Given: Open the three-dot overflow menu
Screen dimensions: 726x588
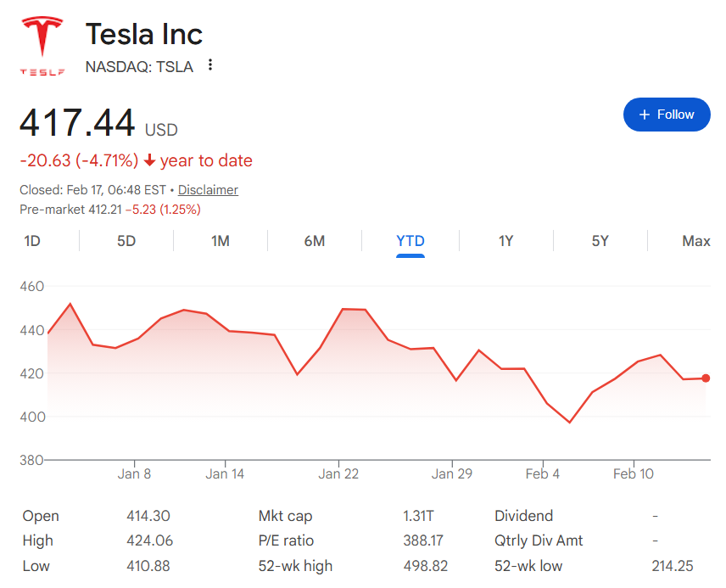Looking at the screenshot, I should [209, 64].
